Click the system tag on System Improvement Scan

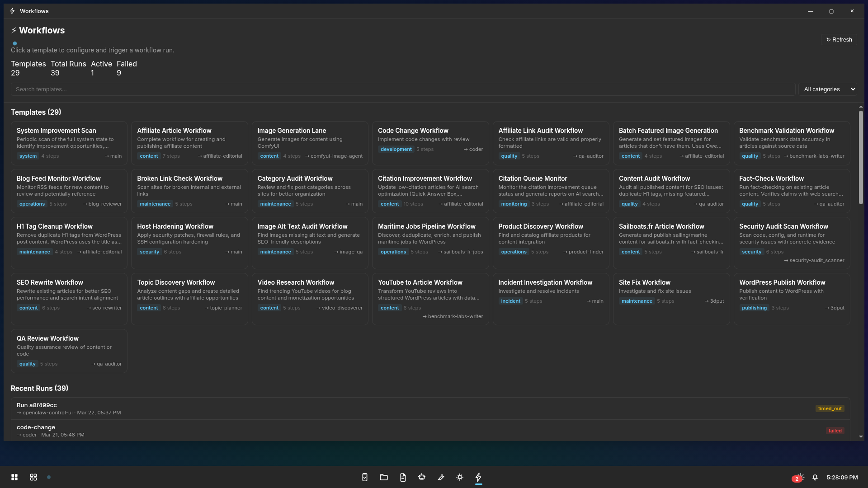28,156
